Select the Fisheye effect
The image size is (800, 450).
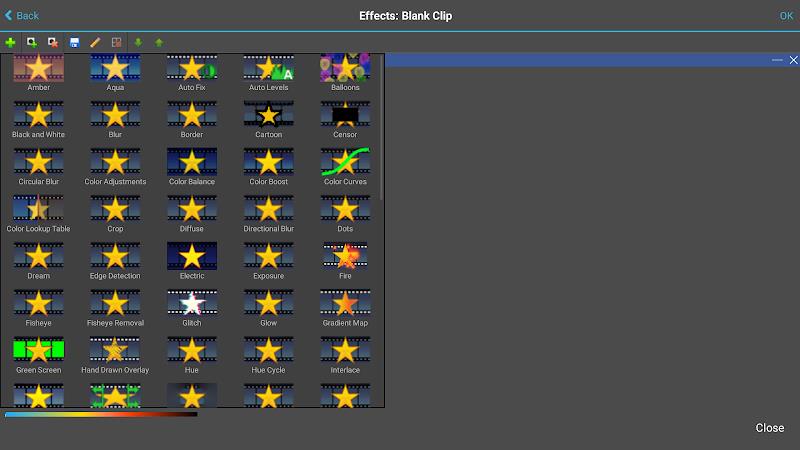click(x=38, y=309)
